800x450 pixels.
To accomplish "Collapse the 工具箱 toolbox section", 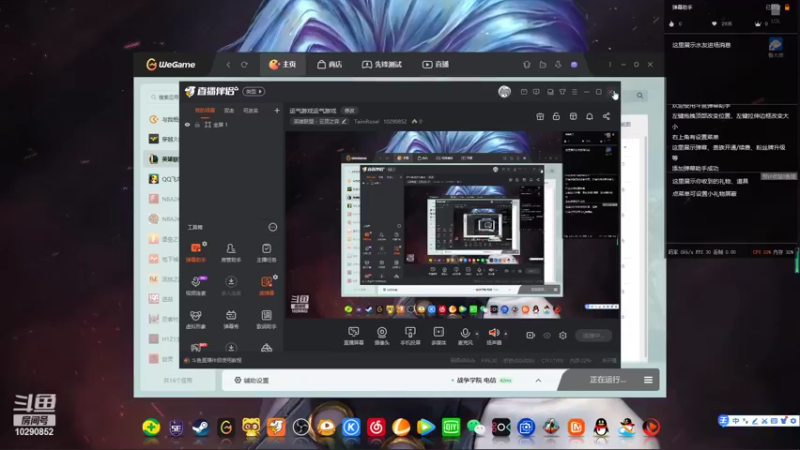I will [x=272, y=227].
